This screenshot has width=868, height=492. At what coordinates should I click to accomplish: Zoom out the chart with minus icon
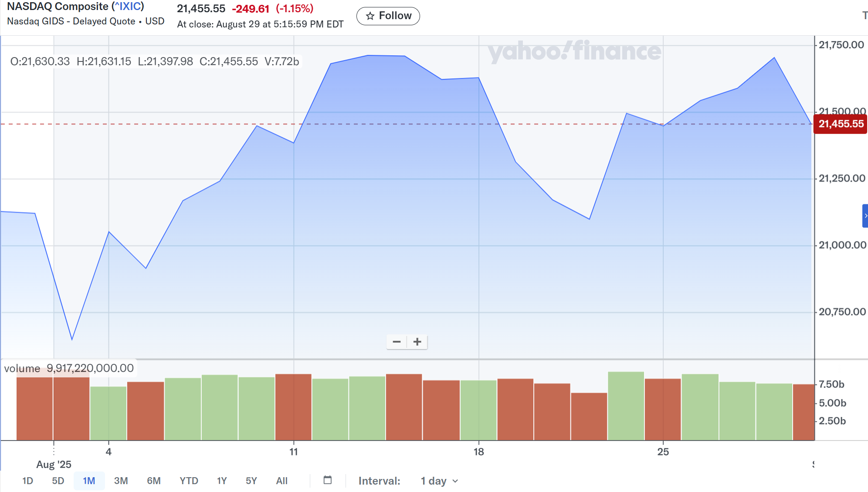point(397,342)
